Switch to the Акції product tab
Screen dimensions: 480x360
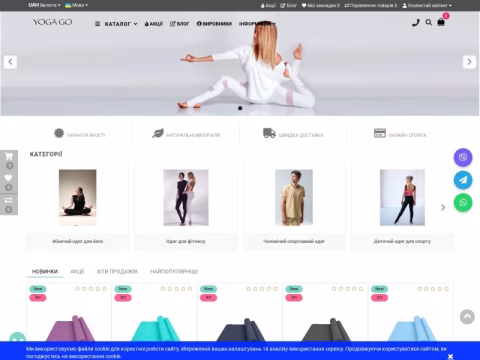[x=77, y=272]
